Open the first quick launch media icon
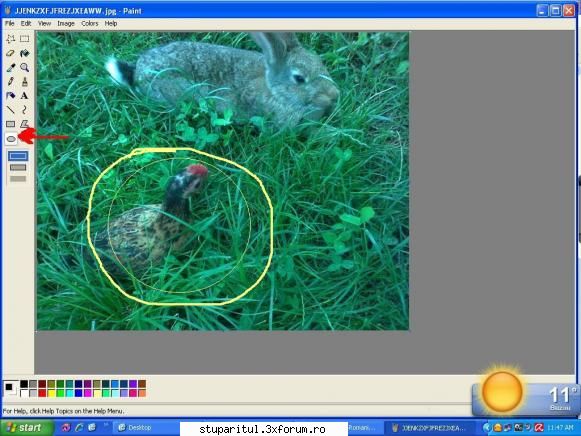 coord(66,427)
